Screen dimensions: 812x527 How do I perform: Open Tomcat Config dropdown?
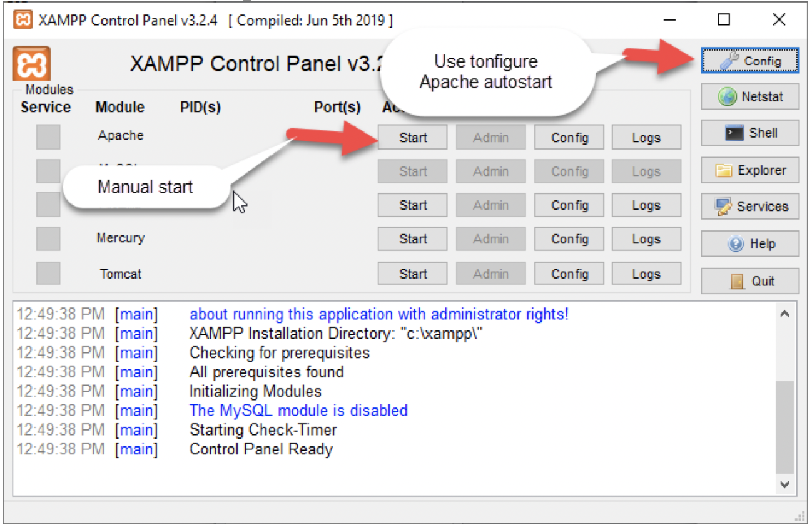[x=569, y=274]
